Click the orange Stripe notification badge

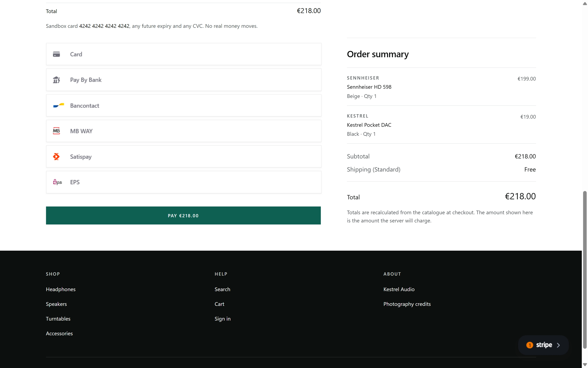point(529,345)
